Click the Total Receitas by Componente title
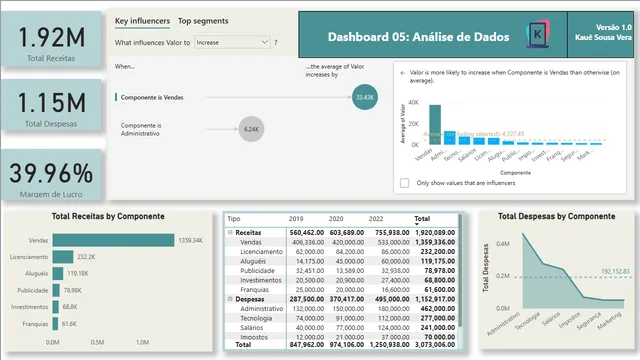640x360 pixels. pos(108,216)
